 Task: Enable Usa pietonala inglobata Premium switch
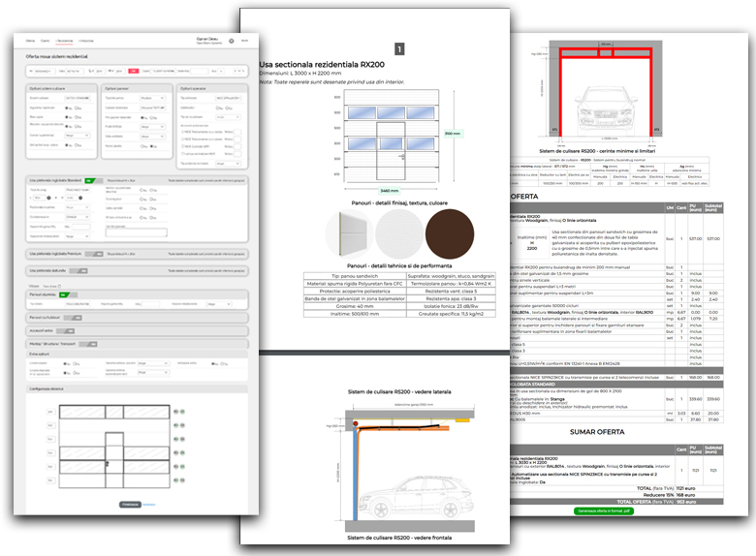point(94,254)
